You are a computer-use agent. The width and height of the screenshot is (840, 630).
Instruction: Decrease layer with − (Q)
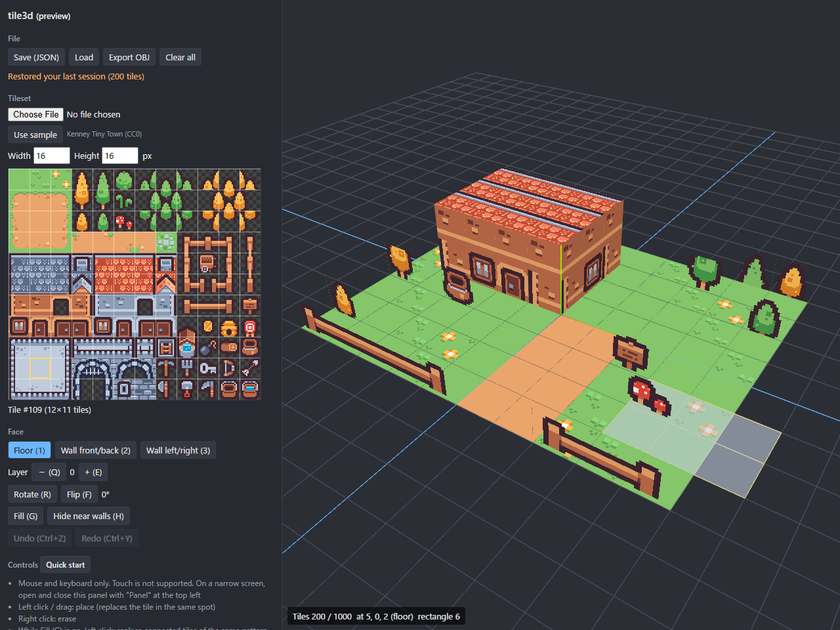(x=49, y=472)
